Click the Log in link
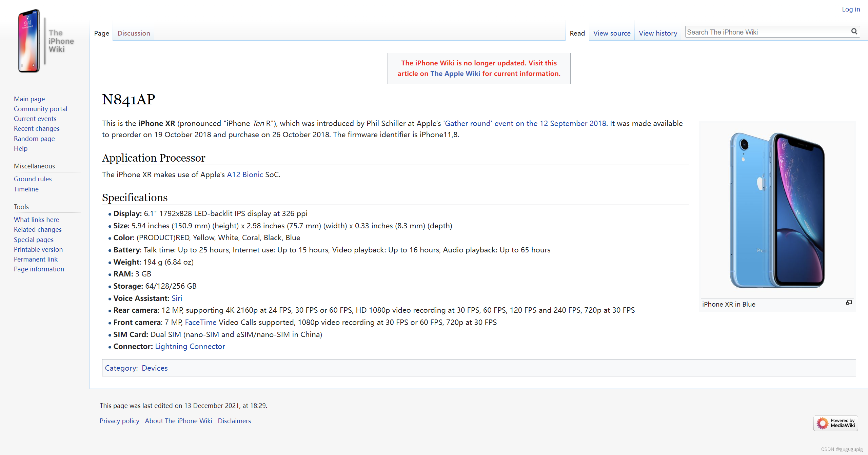The height and width of the screenshot is (455, 868). click(851, 9)
